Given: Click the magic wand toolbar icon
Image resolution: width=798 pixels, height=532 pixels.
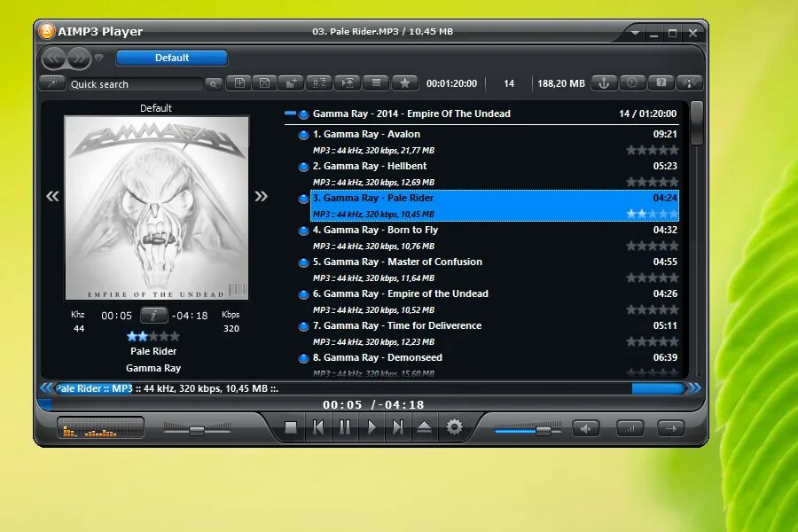Looking at the screenshot, I should [52, 83].
